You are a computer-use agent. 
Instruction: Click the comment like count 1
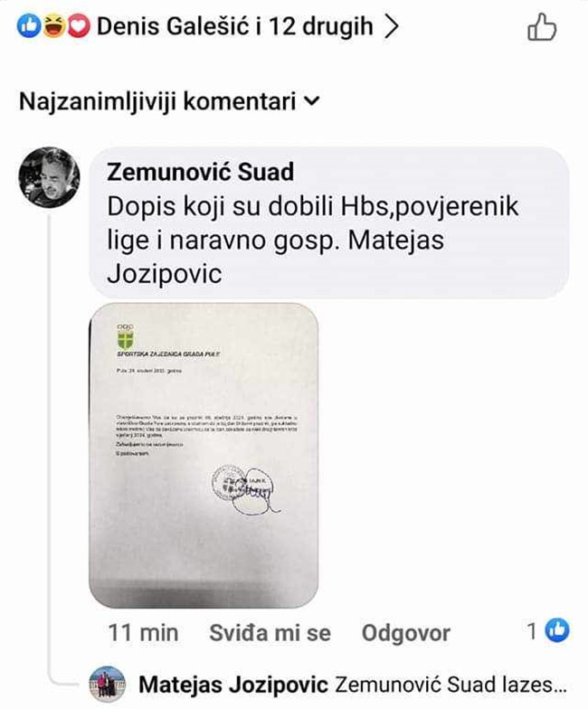(x=533, y=630)
